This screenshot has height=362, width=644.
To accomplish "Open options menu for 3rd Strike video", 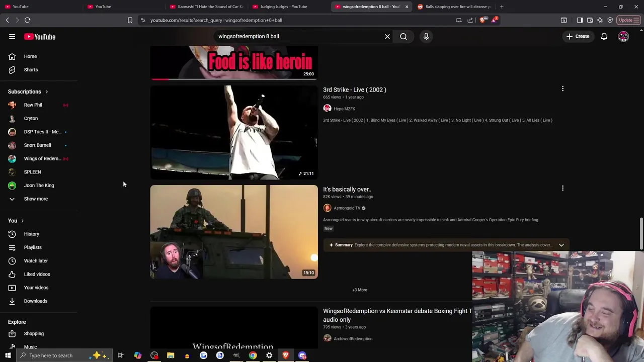I will tap(562, 89).
